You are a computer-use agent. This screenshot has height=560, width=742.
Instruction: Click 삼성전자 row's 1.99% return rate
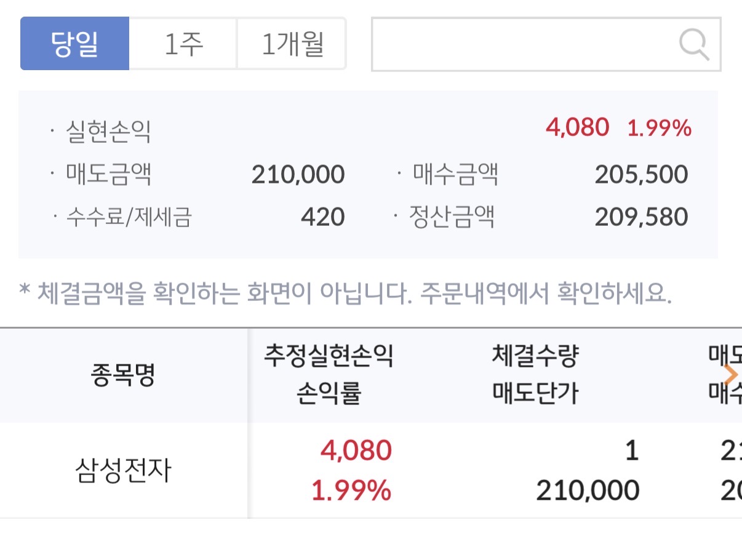coord(351,490)
